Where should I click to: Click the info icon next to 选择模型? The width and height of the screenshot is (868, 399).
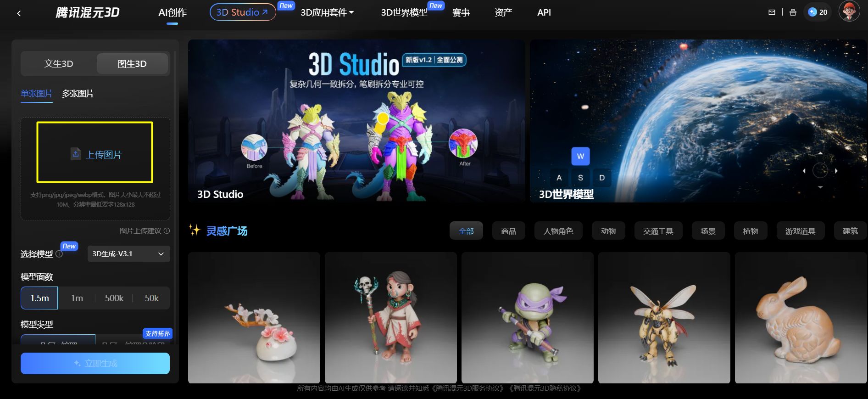coord(59,254)
